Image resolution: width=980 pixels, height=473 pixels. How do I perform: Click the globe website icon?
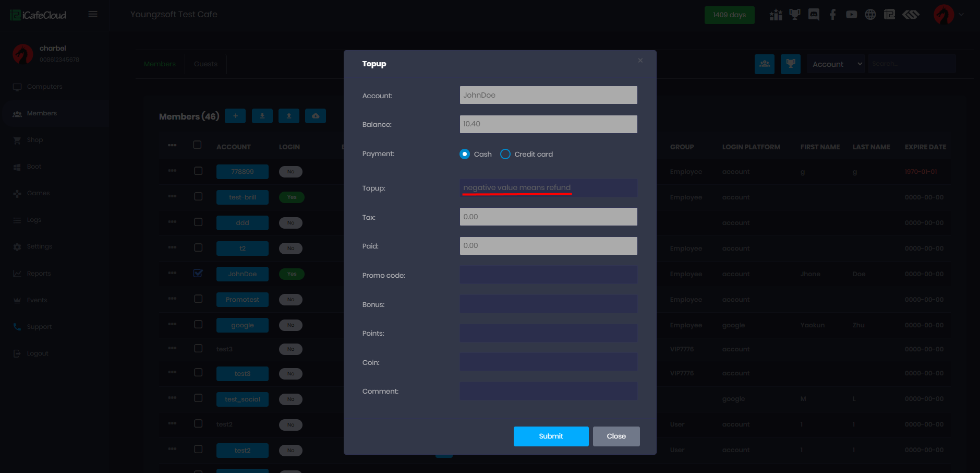(x=870, y=15)
